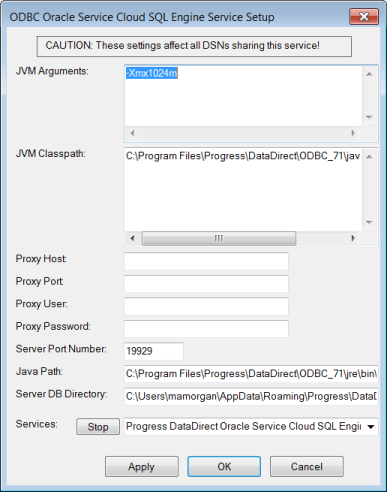
Task: Click JVM Classpath scroll up arrow
Action: (x=369, y=157)
